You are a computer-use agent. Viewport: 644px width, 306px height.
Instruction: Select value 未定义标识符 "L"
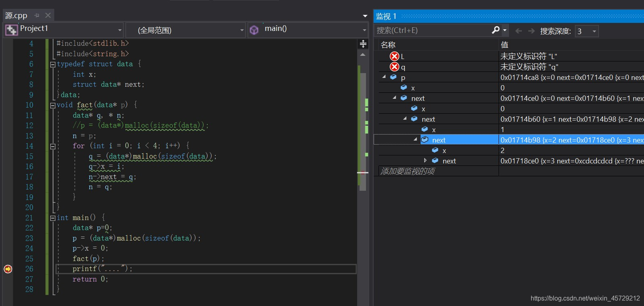point(529,56)
